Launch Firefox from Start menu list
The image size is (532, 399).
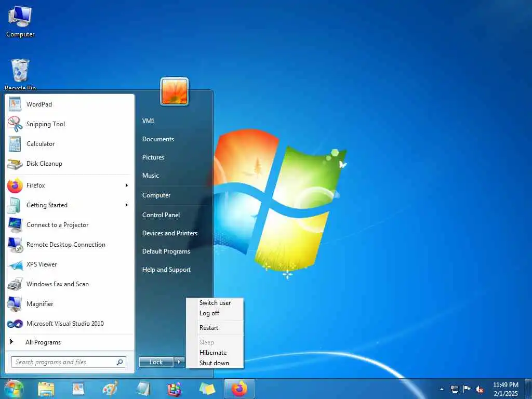click(70, 185)
